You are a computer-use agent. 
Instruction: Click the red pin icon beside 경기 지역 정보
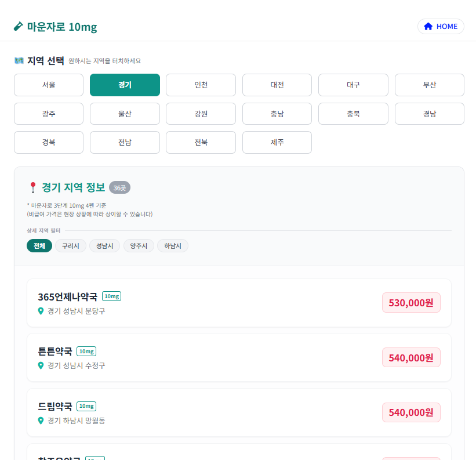point(32,187)
